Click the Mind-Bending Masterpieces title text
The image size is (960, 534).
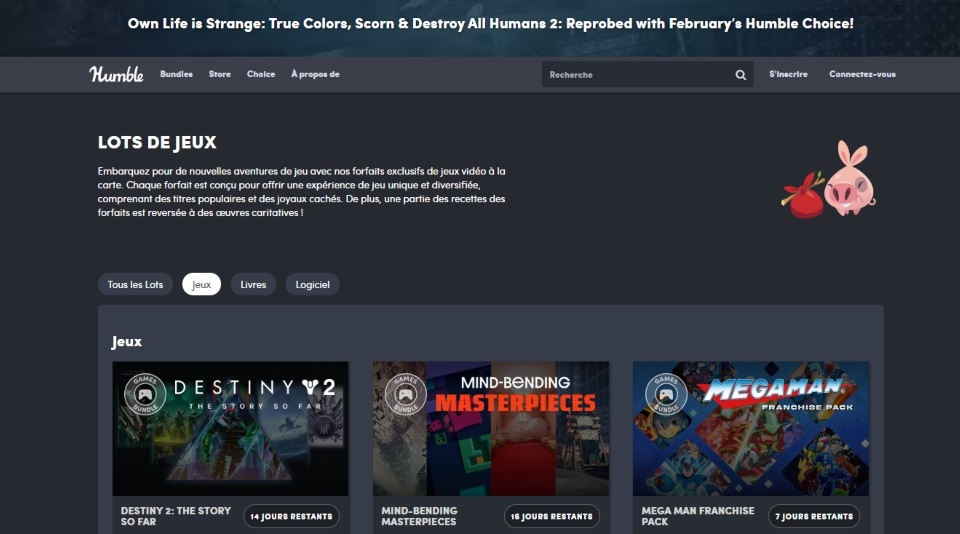[419, 516]
